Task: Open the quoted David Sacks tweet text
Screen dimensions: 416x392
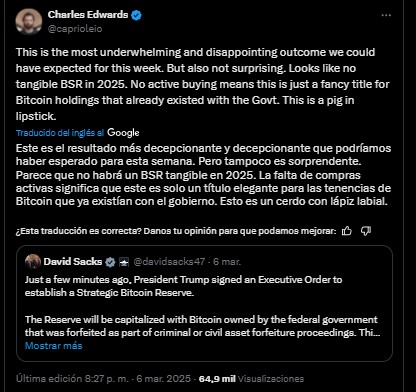Action: click(202, 306)
